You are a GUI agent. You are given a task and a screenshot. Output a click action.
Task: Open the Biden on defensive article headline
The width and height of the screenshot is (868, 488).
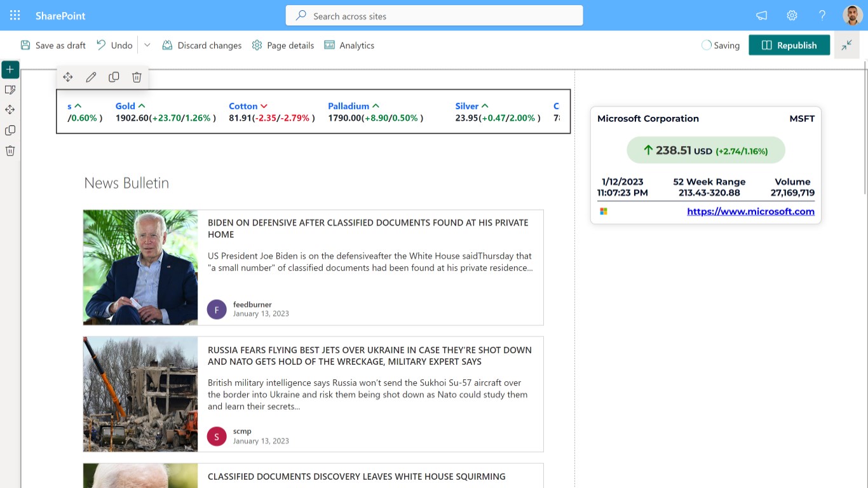pos(368,228)
